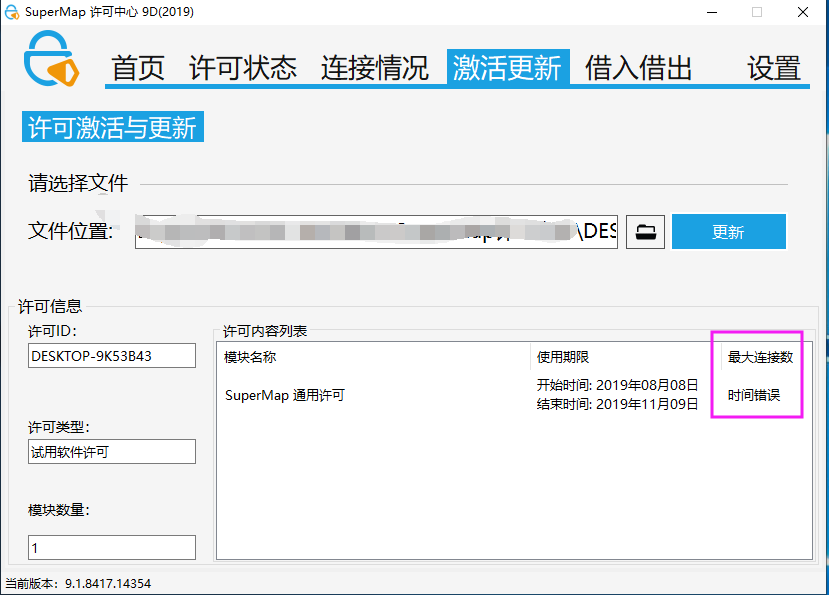Click the 文件位置 path input field

[x=376, y=232]
